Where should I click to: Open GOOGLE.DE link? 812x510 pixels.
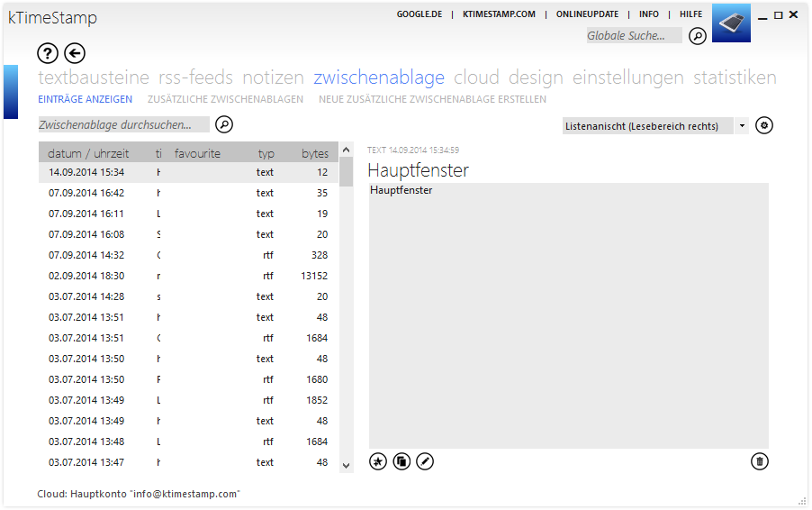pos(420,14)
